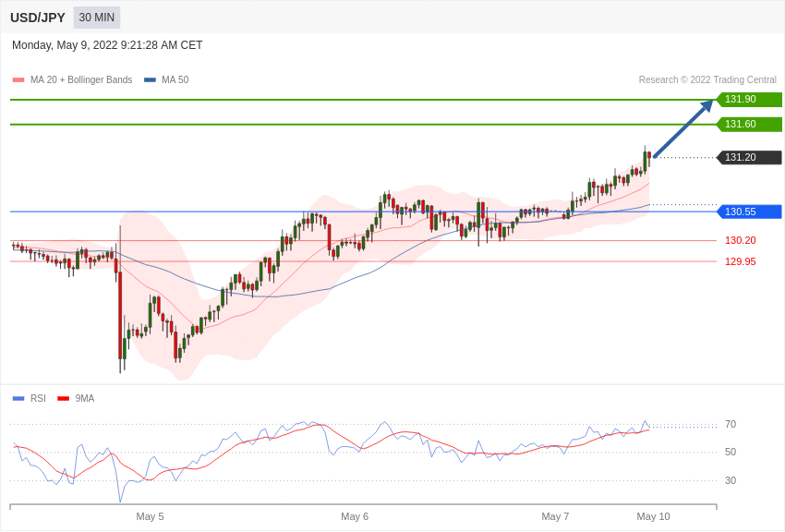Click the Research © 2022 Trading Central credit
This screenshot has height=532, width=785.
[x=707, y=80]
